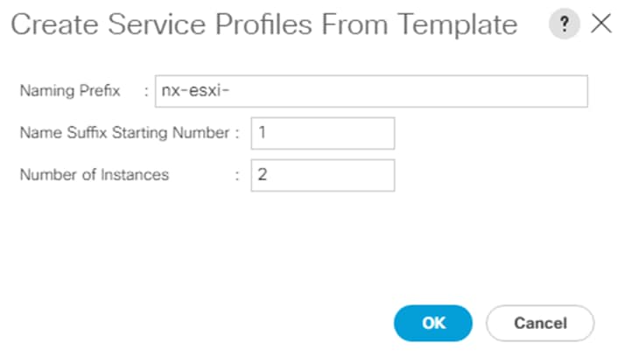
Task: Focus the Name Suffix Starting Number field
Action: 322,133
